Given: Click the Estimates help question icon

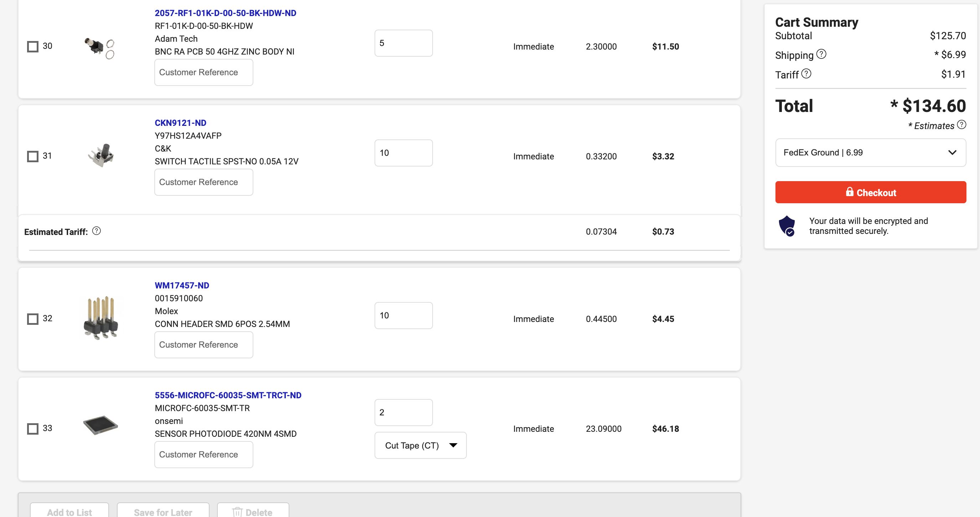Looking at the screenshot, I should 961,125.
